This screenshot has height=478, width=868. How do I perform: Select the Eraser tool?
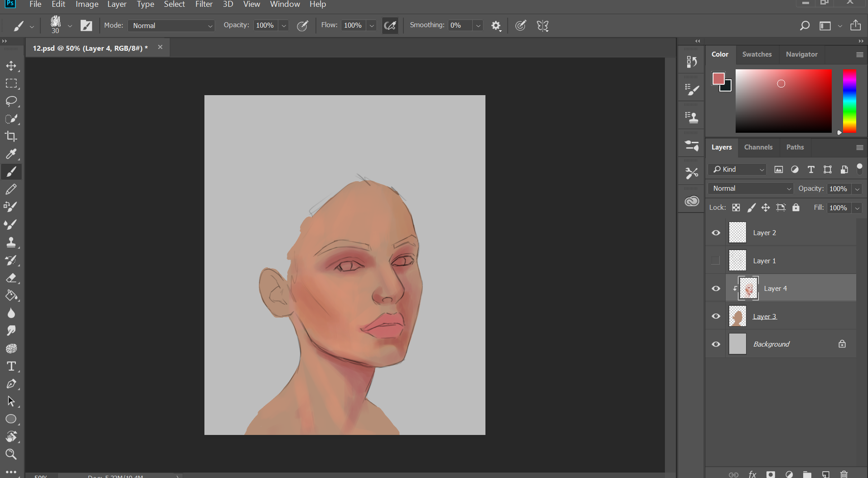pyautogui.click(x=11, y=278)
